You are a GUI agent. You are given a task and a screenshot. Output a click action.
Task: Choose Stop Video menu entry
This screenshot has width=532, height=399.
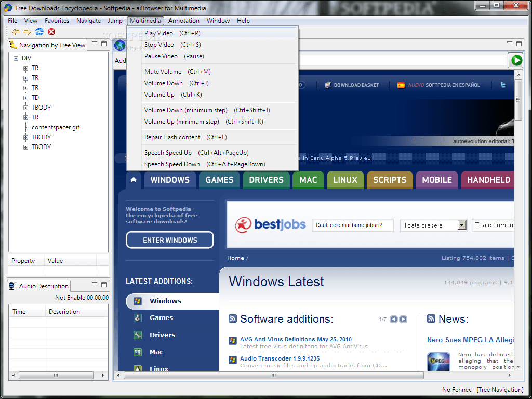click(212, 45)
